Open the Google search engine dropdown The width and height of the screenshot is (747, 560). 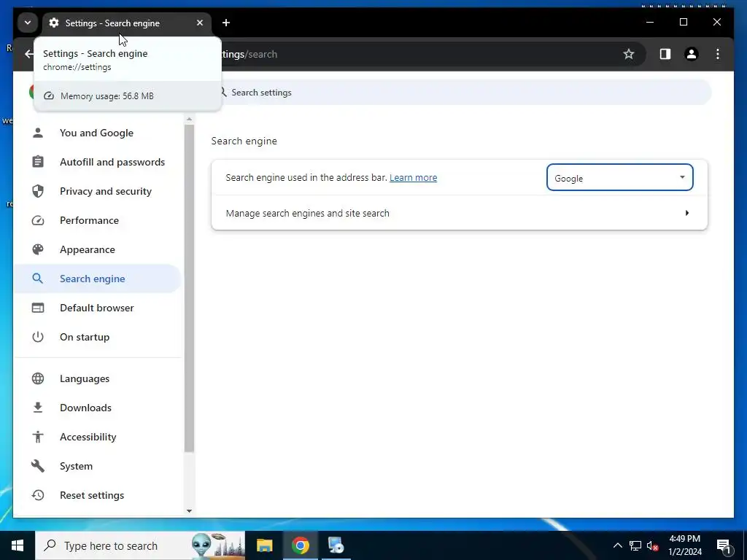[619, 178]
